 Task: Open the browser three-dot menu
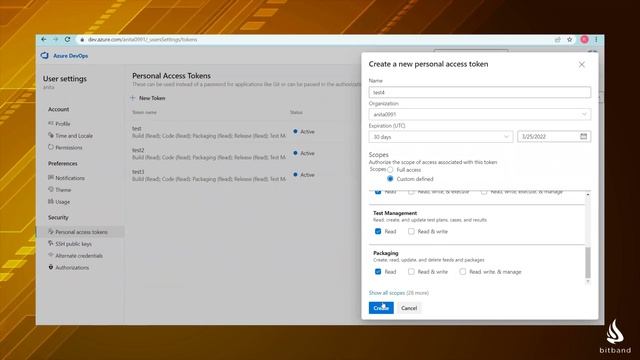tap(596, 40)
